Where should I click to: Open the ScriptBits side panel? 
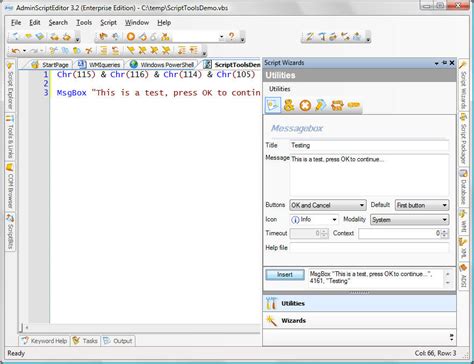(x=10, y=232)
